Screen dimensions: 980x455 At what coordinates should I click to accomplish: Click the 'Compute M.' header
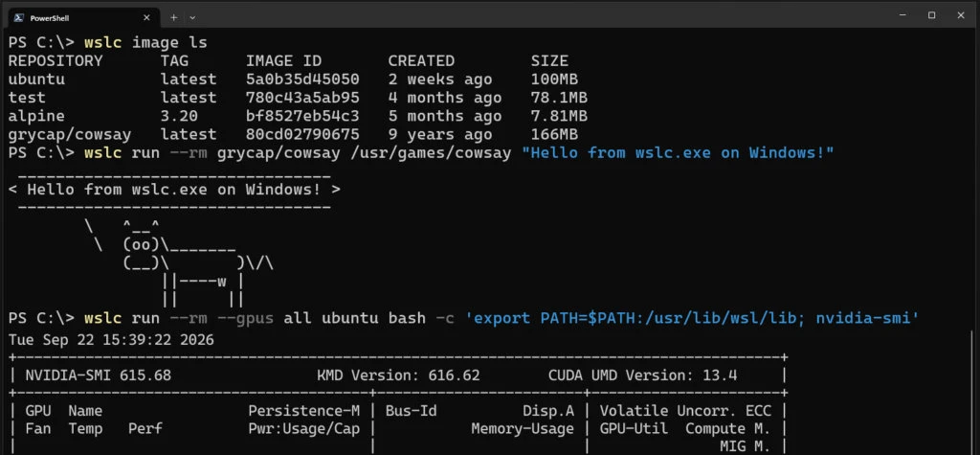(x=728, y=429)
